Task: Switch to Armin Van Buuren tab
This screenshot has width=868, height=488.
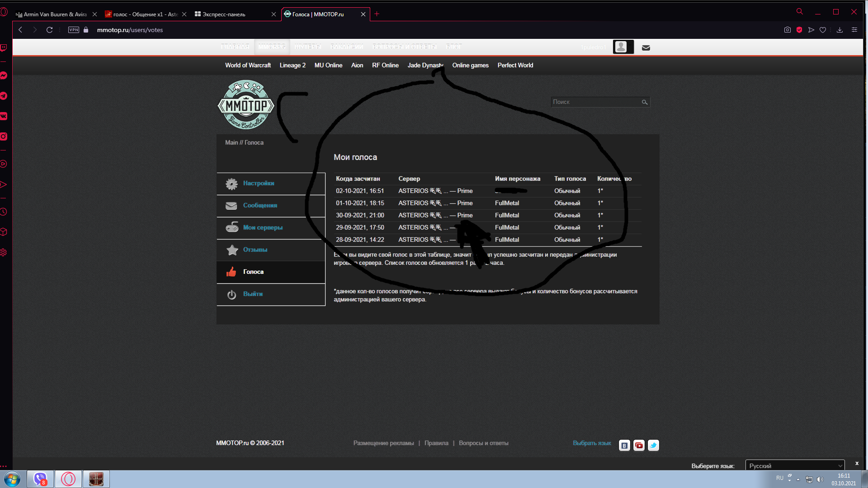Action: tap(56, 14)
